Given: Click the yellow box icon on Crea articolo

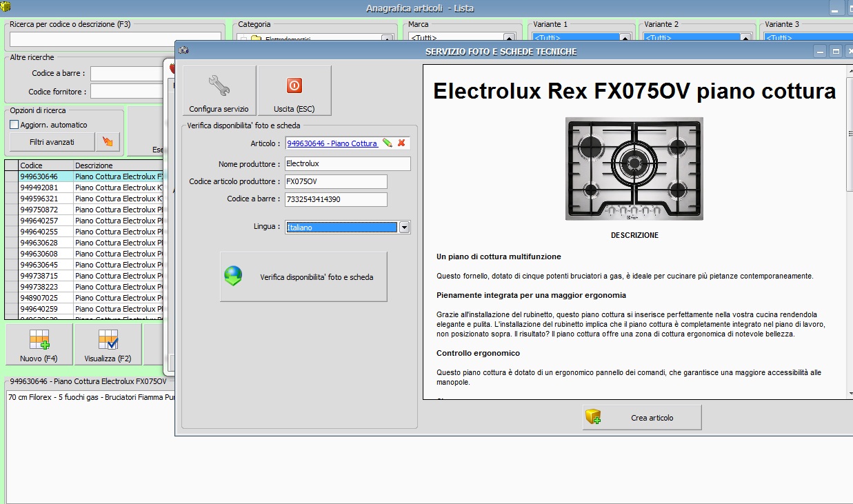Looking at the screenshot, I should [593, 416].
